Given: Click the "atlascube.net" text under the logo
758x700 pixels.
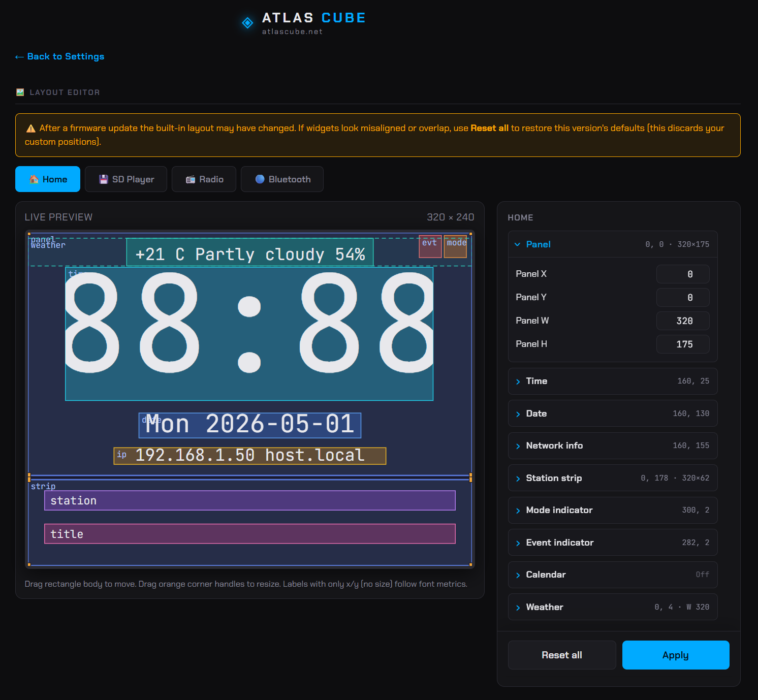Looking at the screenshot, I should tap(293, 31).
